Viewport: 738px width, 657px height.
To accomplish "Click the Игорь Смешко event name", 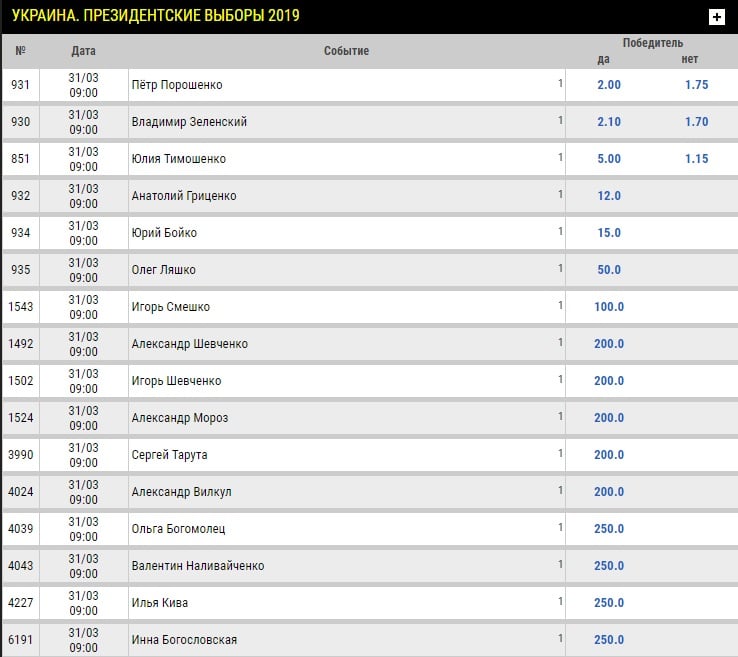I will pos(170,307).
